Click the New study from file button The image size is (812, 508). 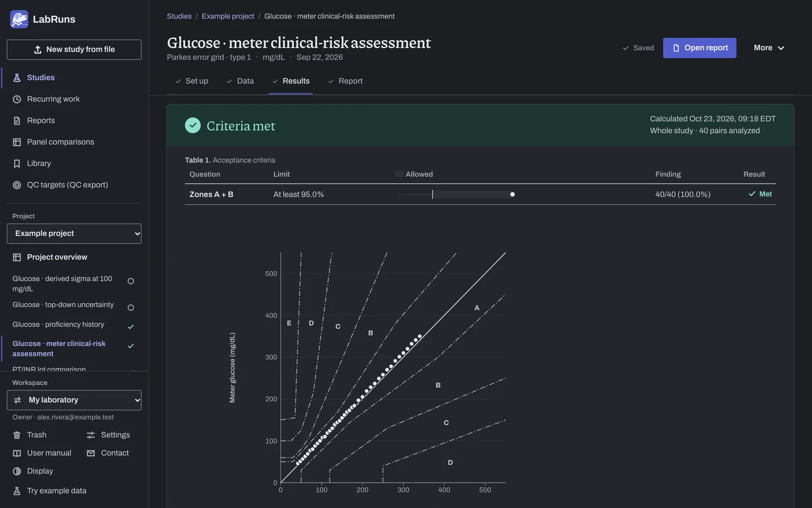(74, 50)
